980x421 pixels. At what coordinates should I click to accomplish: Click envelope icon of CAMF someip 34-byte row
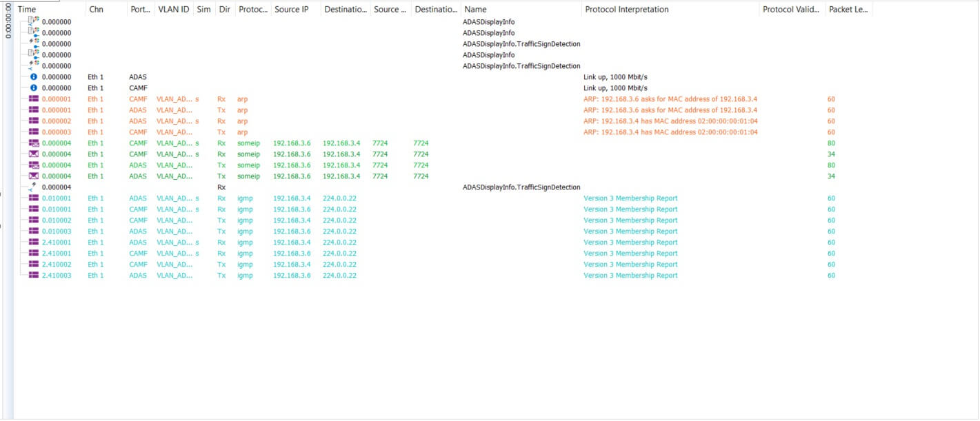[34, 154]
